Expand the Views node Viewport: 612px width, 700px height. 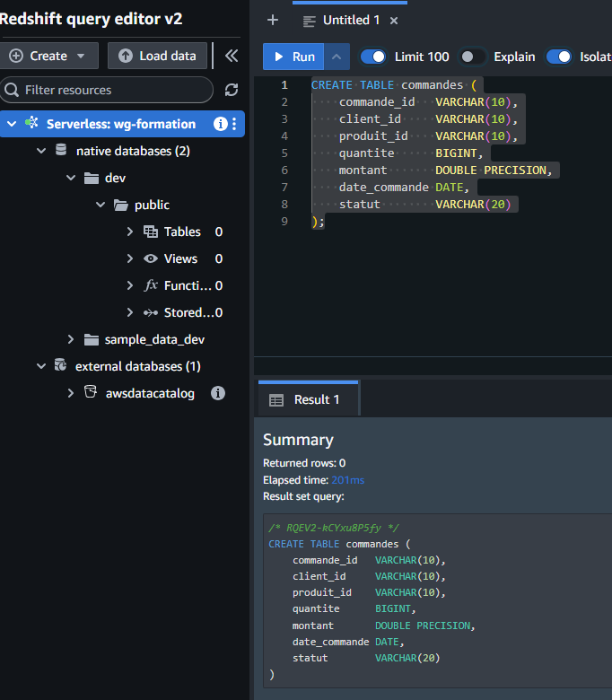coord(130,258)
